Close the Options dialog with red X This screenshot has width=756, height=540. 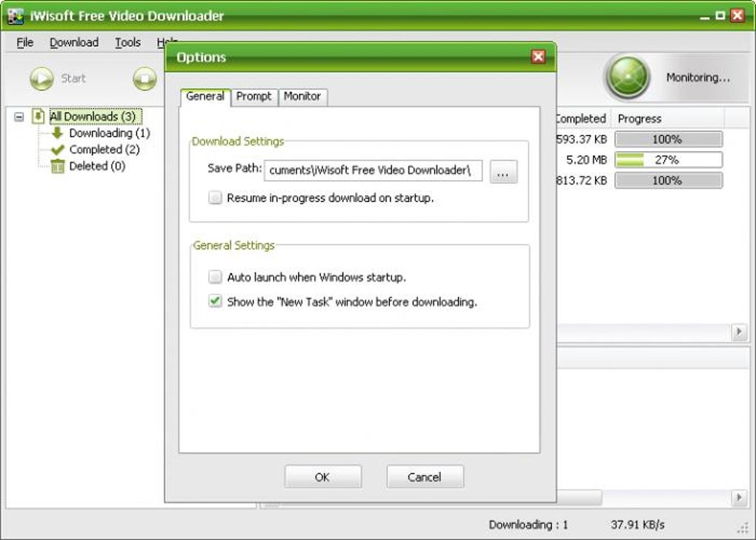click(x=539, y=57)
